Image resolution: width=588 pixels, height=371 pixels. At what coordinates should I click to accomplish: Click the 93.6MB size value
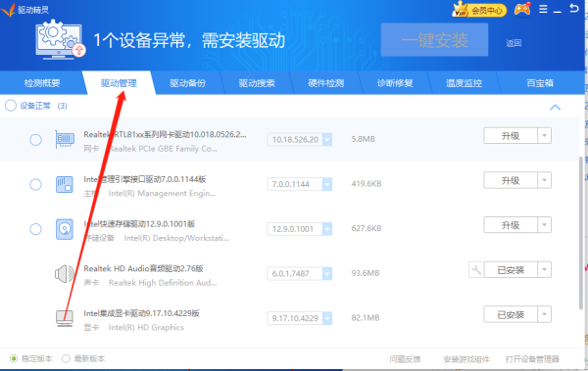click(366, 273)
